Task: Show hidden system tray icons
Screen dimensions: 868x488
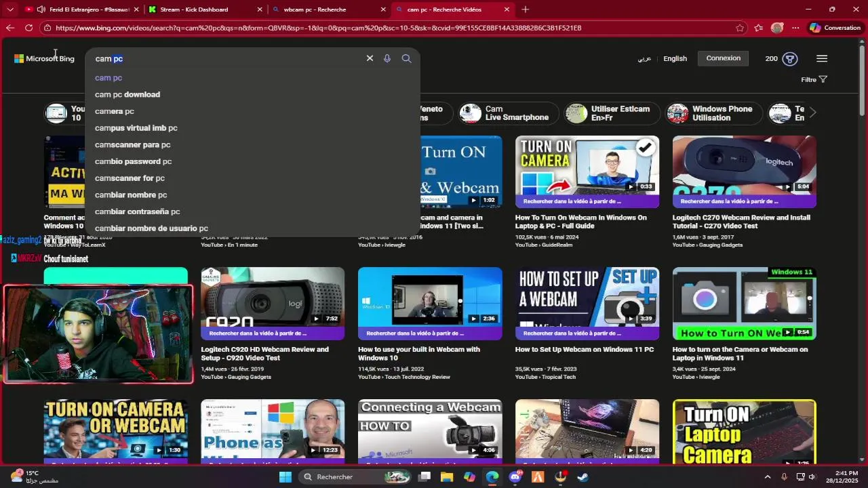Action: [768, 477]
